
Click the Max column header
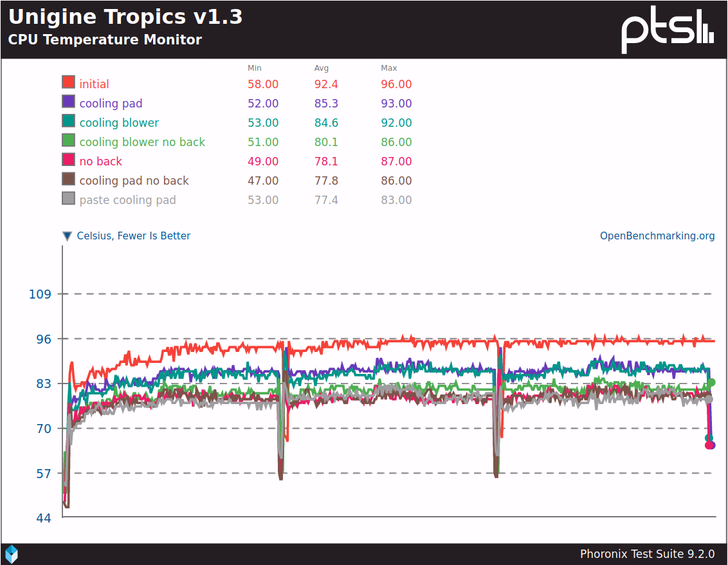pyautogui.click(x=388, y=68)
